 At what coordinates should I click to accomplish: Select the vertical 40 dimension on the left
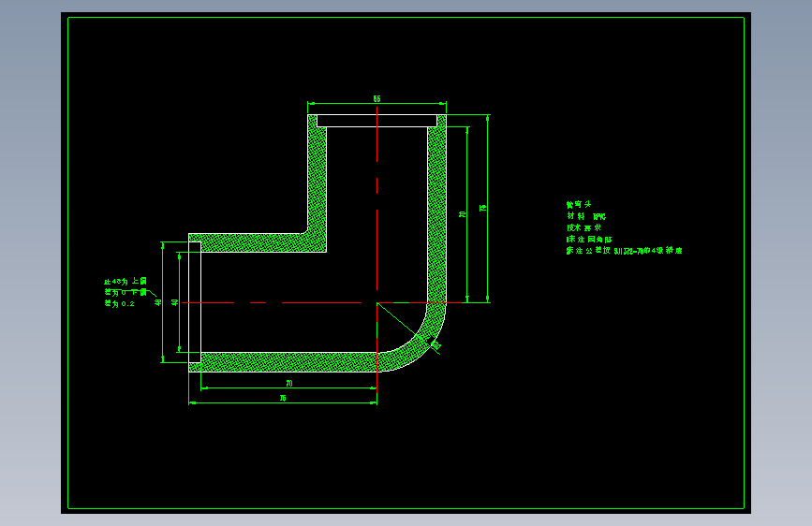[x=174, y=302]
